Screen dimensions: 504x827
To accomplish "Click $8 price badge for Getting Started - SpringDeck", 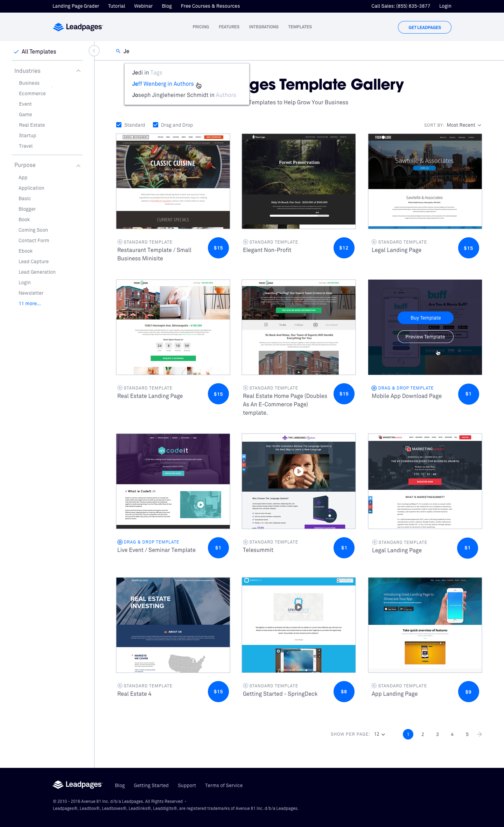I will pos(344,692).
